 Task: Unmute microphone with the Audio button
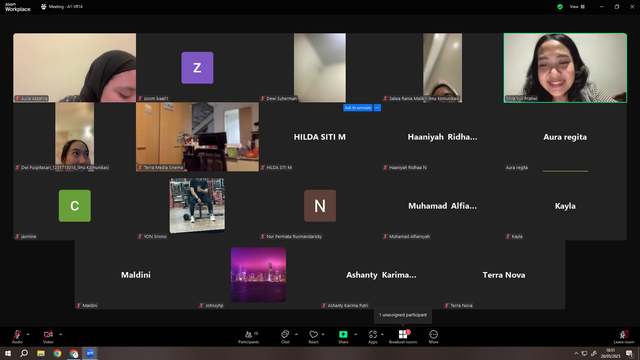(x=17, y=336)
